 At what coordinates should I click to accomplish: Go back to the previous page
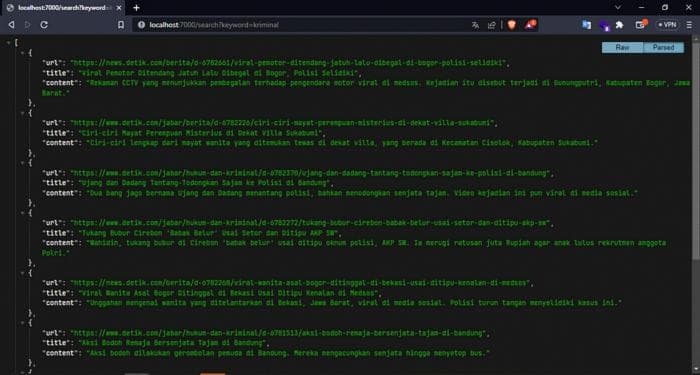pos(11,25)
